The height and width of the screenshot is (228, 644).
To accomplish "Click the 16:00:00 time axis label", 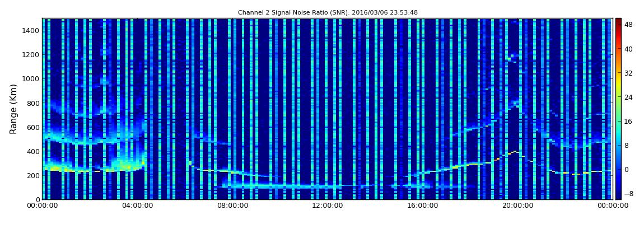I will [x=423, y=206].
